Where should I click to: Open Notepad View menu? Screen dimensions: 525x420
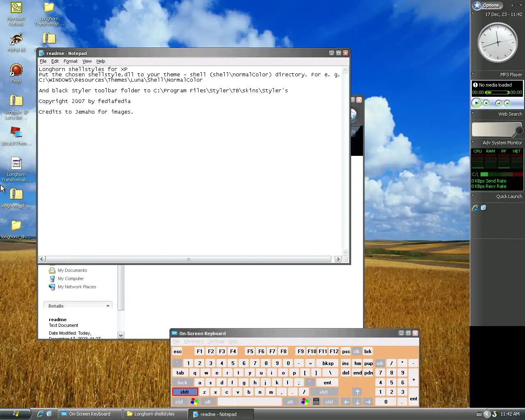[87, 61]
